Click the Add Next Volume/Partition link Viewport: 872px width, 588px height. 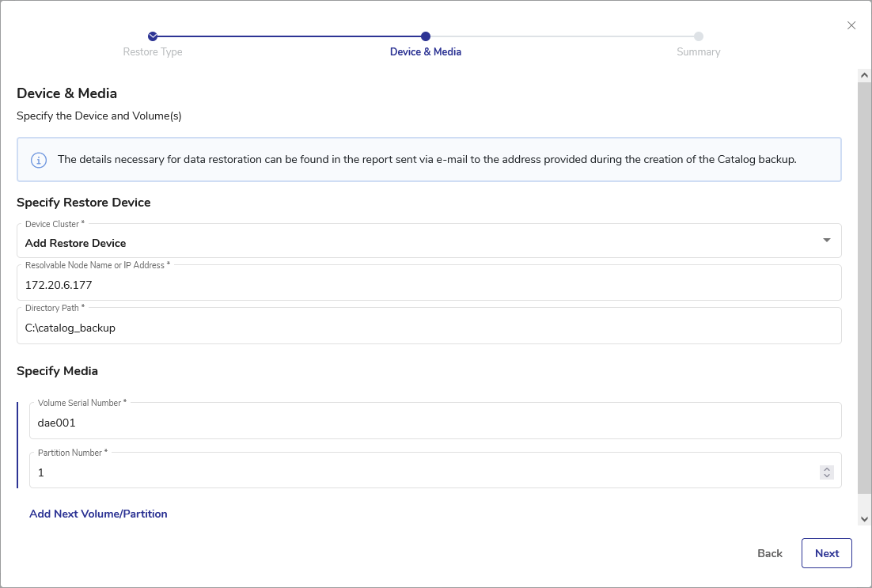(x=98, y=514)
